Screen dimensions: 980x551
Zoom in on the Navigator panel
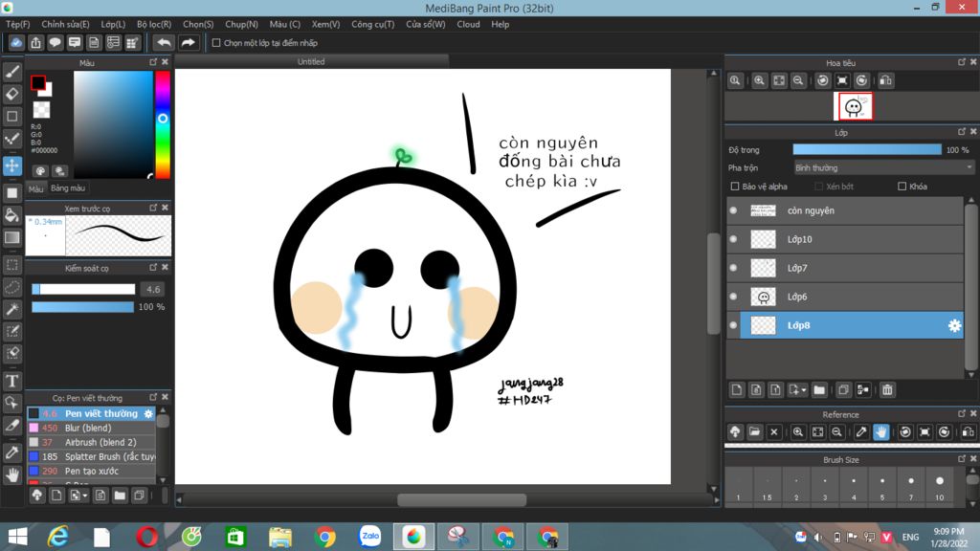tap(759, 80)
